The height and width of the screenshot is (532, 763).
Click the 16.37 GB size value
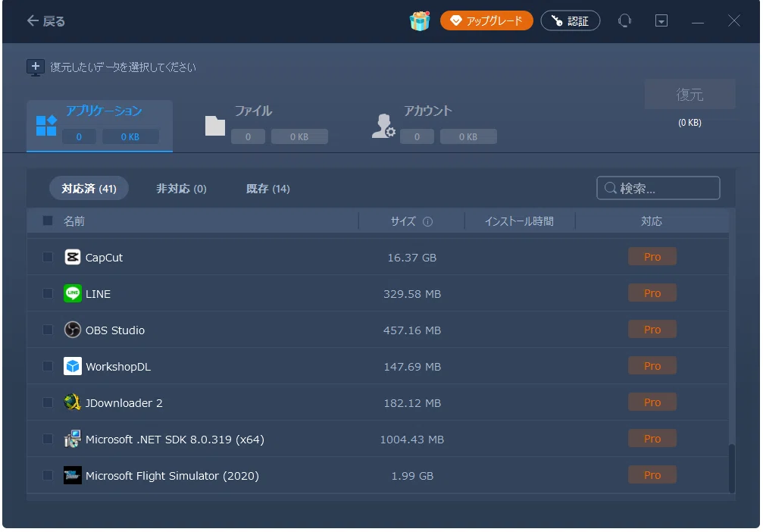click(411, 258)
